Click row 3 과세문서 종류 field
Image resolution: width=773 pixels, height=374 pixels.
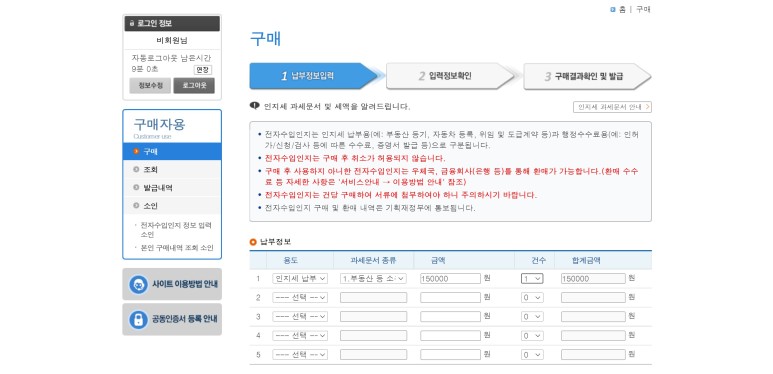(x=373, y=316)
